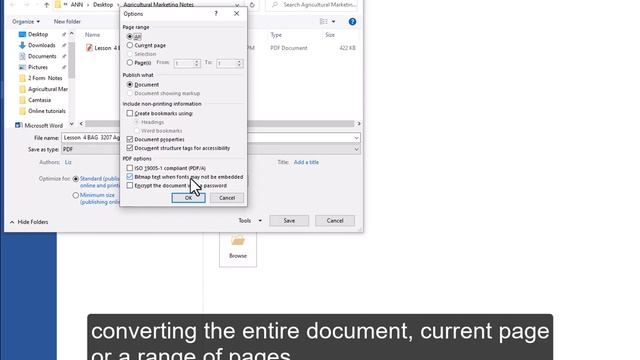The height and width of the screenshot is (360, 640).
Task: Select Document under Publish what
Action: [130, 84]
